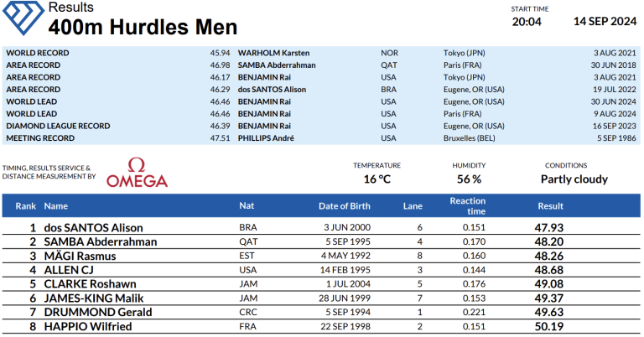
Task: Click the winning result 47.93
Action: 550,227
